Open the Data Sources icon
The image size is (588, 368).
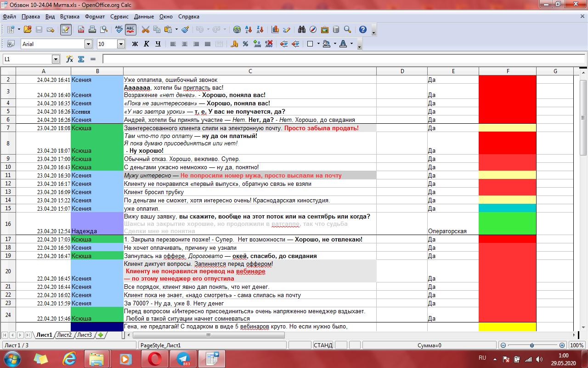336,29
